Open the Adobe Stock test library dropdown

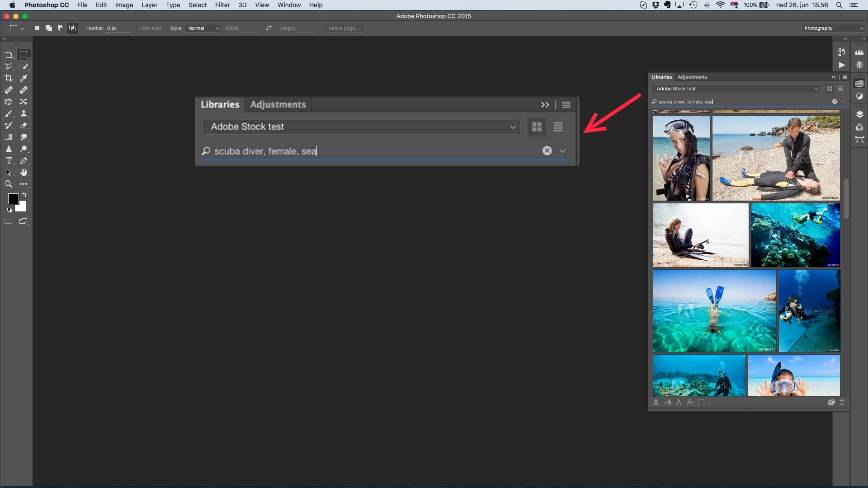(x=736, y=89)
